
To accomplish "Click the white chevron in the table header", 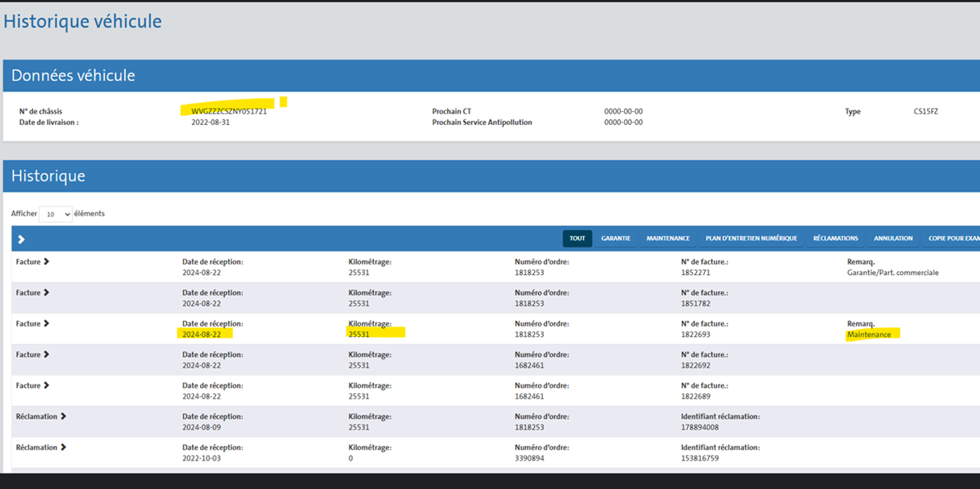I will (21, 239).
